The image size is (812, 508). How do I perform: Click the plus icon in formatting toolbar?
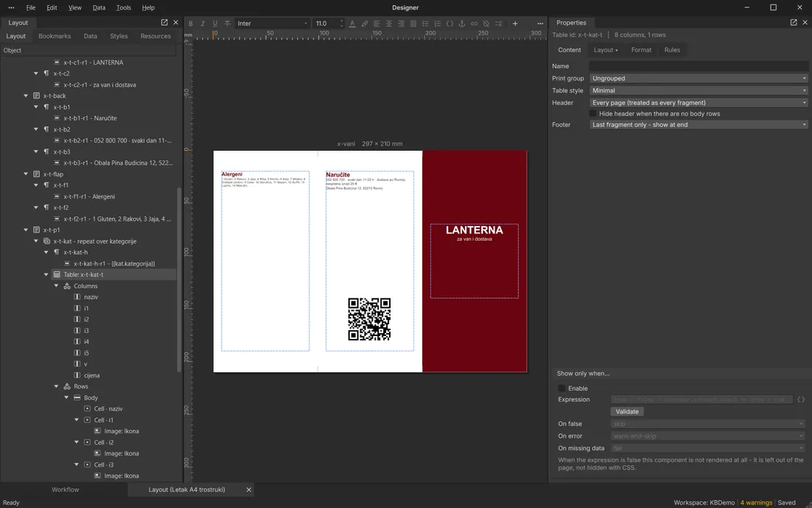tap(515, 24)
